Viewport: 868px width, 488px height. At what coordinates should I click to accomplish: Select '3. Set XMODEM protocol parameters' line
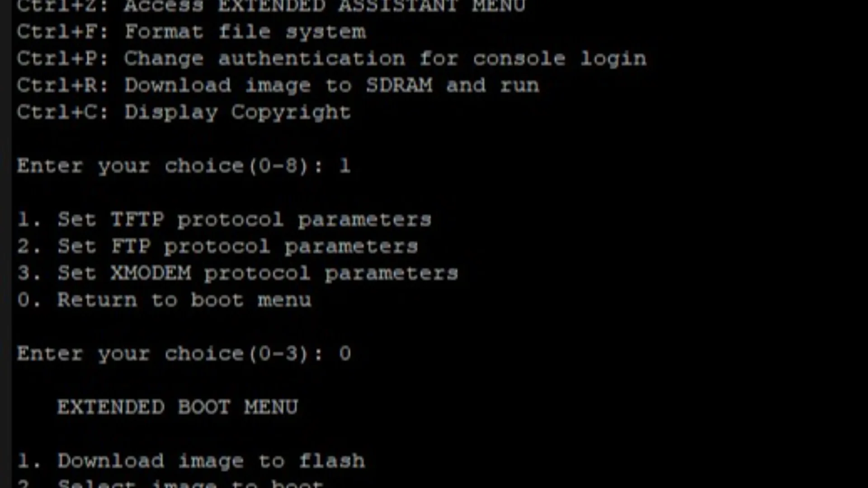click(238, 273)
